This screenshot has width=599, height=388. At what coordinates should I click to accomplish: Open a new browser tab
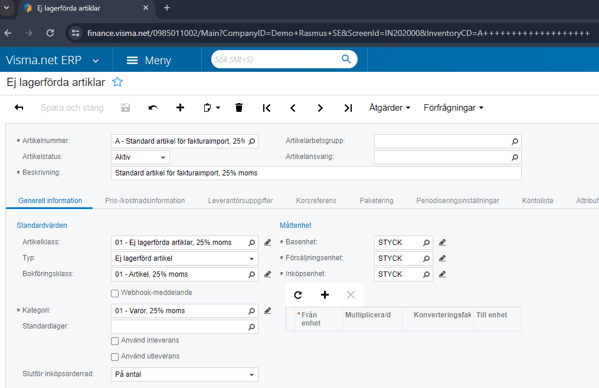167,8
